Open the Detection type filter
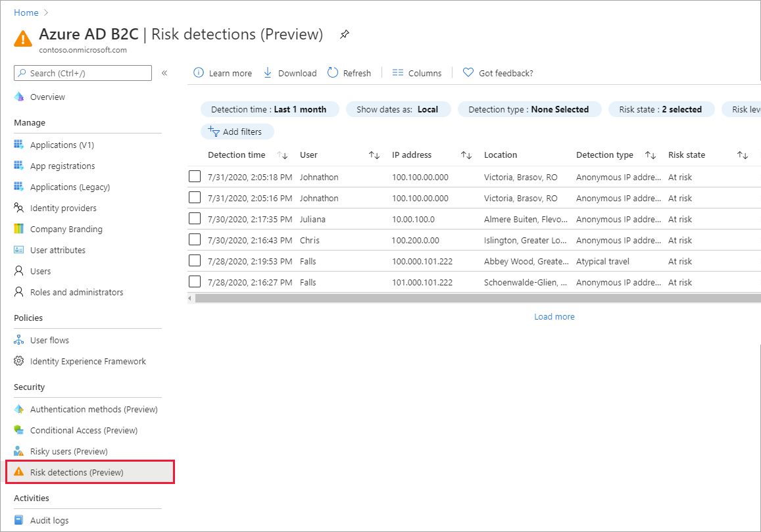761x532 pixels. (x=529, y=110)
